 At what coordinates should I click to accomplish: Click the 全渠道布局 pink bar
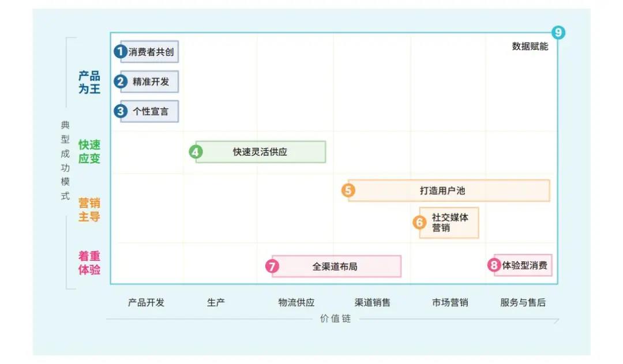point(337,267)
